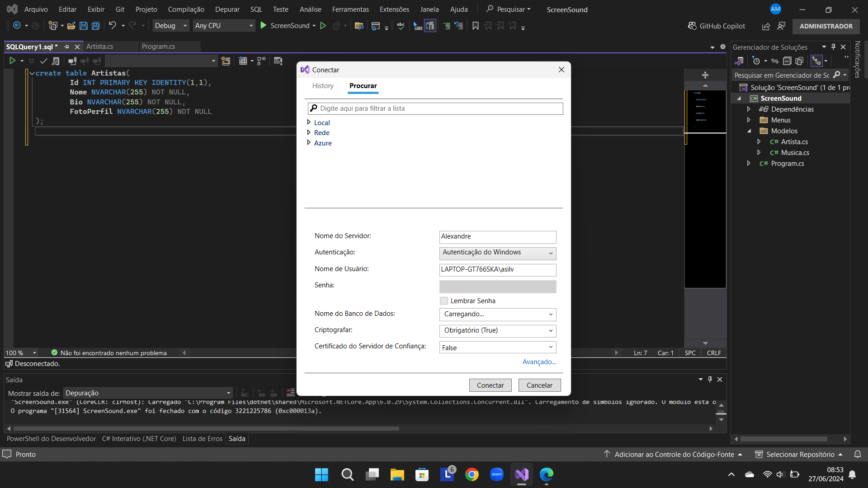
Task: Open File Explorer from the taskbar
Action: point(397,474)
